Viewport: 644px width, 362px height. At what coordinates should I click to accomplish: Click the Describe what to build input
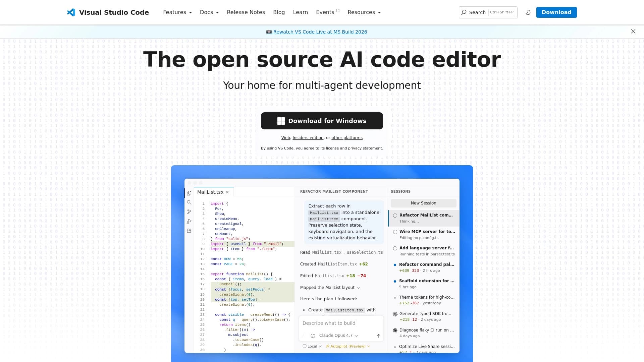341,323
